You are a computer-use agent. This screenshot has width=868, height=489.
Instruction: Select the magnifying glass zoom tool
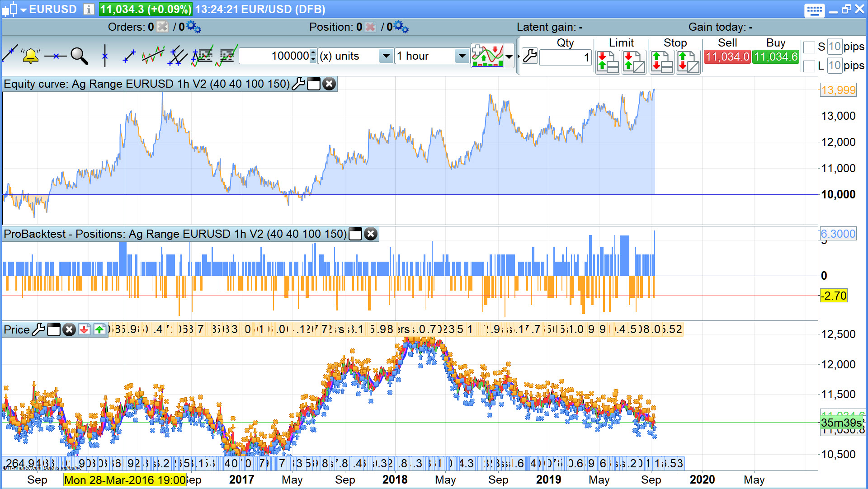pyautogui.click(x=79, y=56)
